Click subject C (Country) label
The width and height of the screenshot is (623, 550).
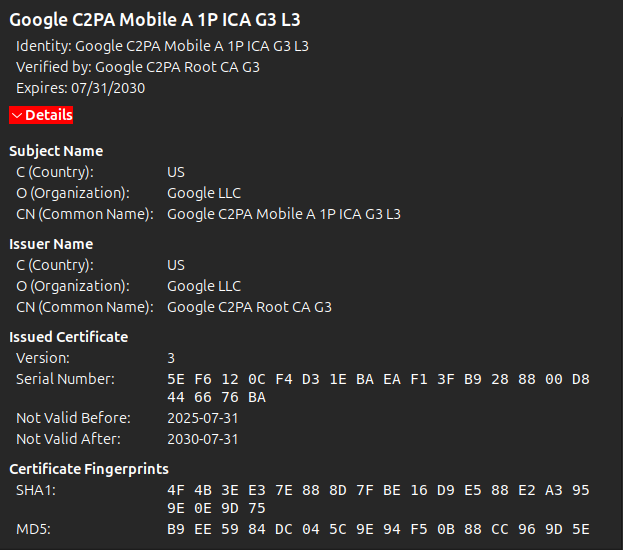55,172
